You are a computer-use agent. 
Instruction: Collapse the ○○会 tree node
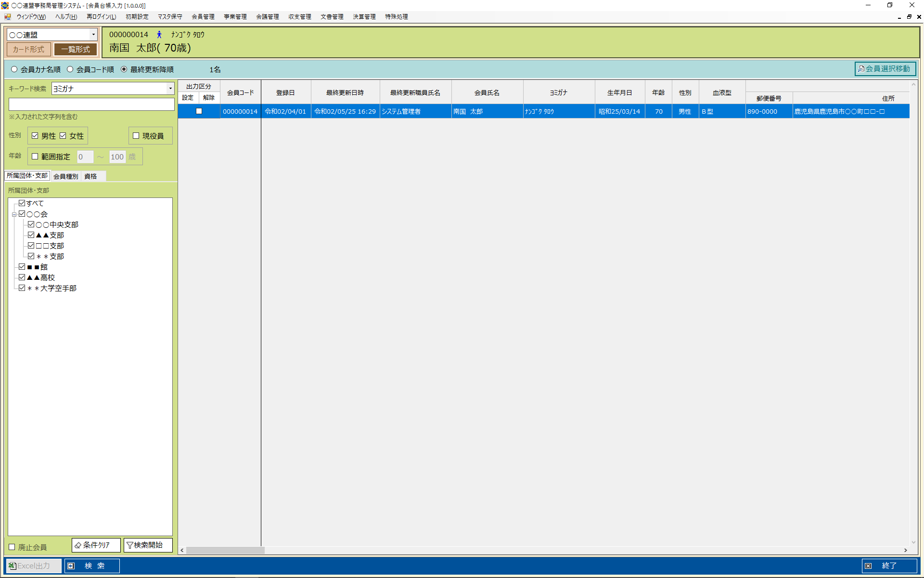click(14, 214)
